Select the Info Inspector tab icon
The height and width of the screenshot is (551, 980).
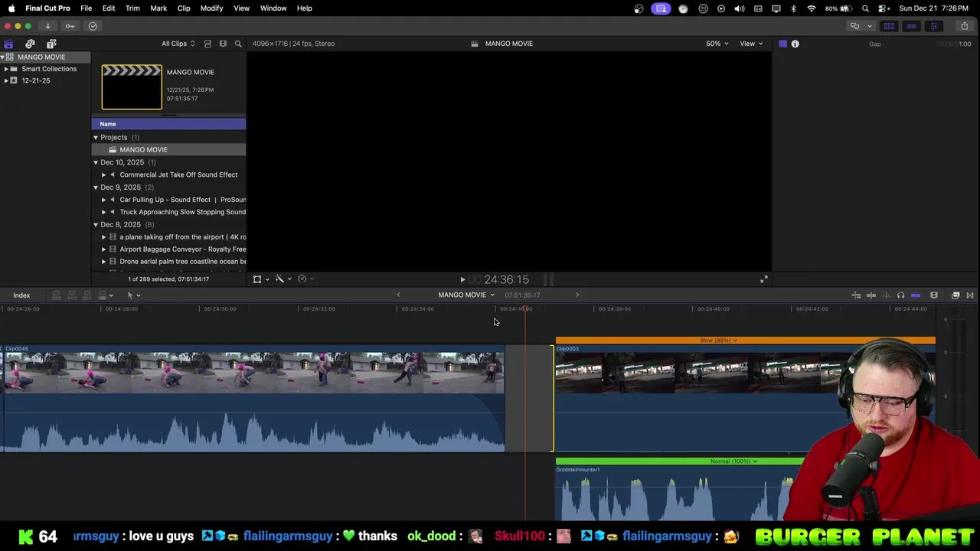pos(795,44)
